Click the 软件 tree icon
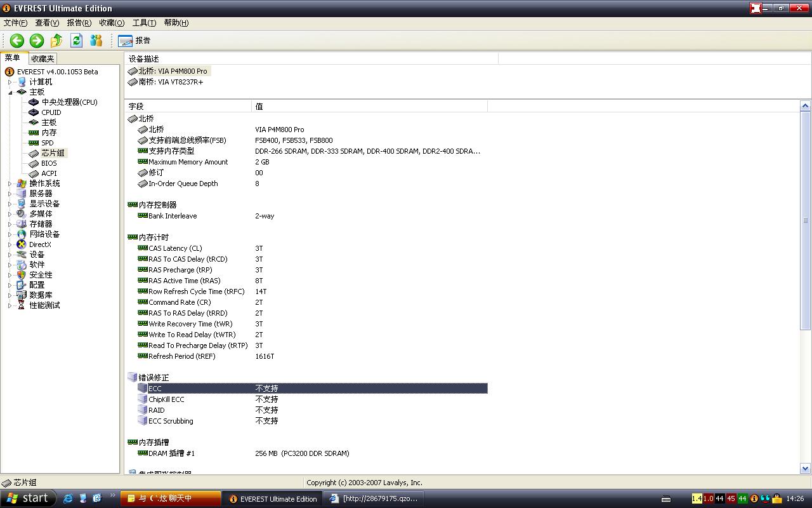The height and width of the screenshot is (508, 812). (x=22, y=265)
